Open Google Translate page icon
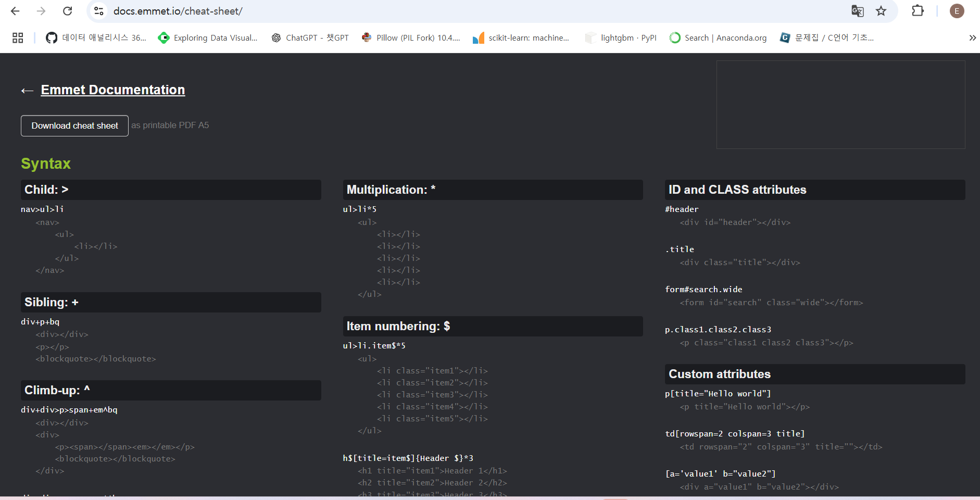The height and width of the screenshot is (500, 980). click(x=857, y=11)
